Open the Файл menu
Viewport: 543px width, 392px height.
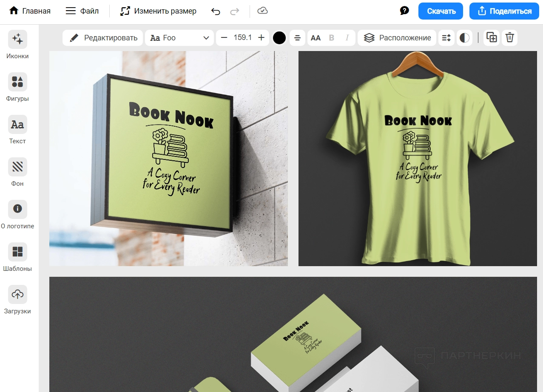[x=82, y=11]
